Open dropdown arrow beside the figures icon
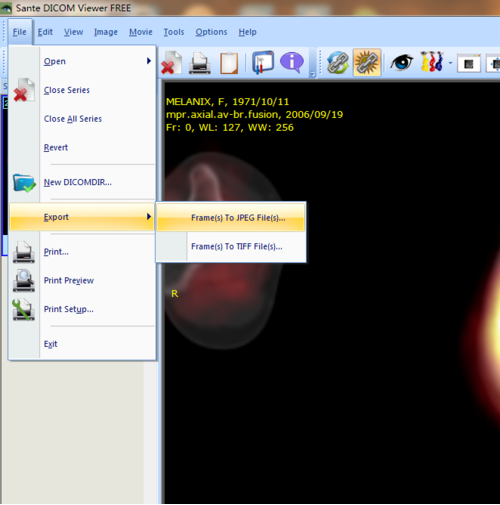 pos(450,63)
